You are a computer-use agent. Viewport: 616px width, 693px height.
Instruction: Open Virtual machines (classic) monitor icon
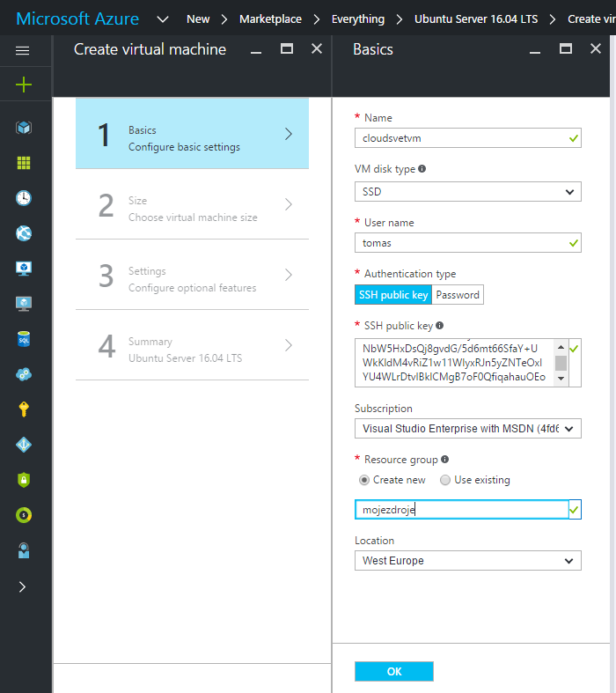point(24,304)
